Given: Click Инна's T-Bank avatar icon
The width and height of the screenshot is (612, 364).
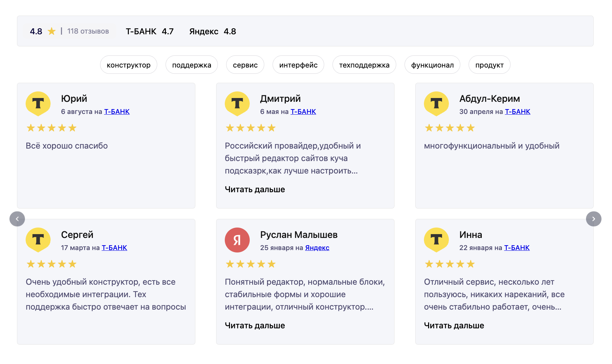Looking at the screenshot, I should (436, 240).
